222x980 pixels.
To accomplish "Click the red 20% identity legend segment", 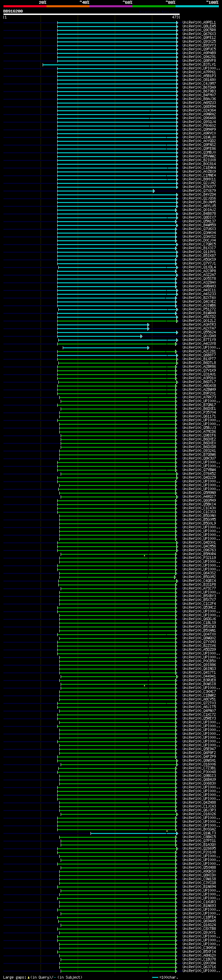I will [x=25, y=6].
